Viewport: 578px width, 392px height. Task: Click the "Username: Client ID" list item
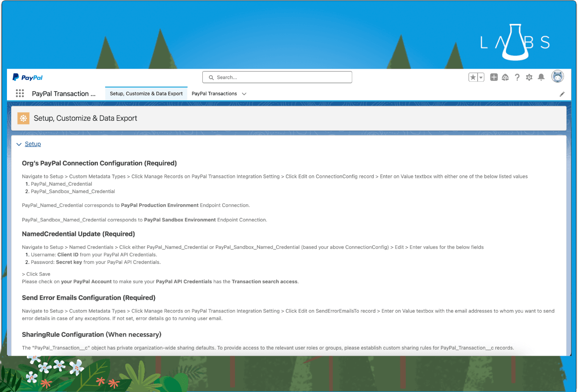(94, 255)
